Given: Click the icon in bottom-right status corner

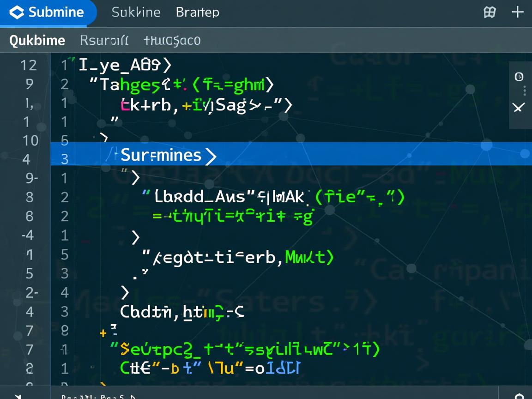Looking at the screenshot, I should click(x=519, y=396).
